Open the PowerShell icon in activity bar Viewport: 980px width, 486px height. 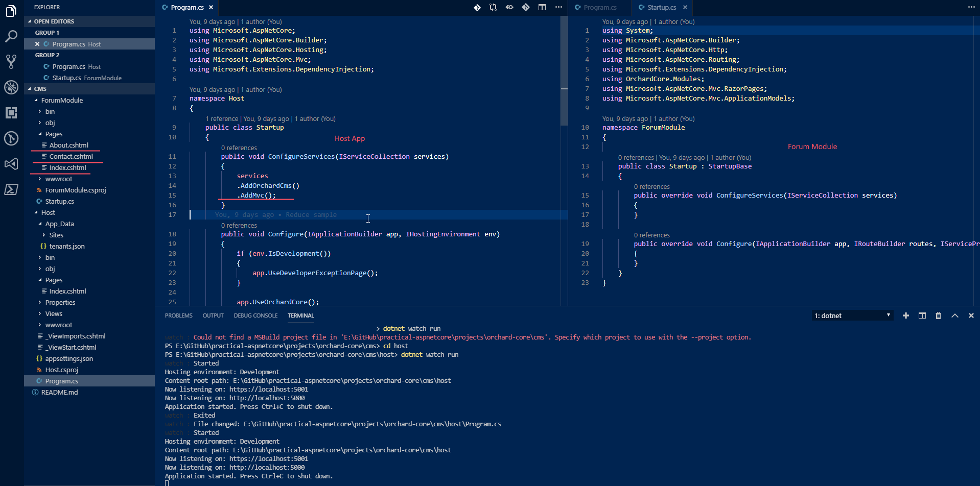[x=11, y=189]
